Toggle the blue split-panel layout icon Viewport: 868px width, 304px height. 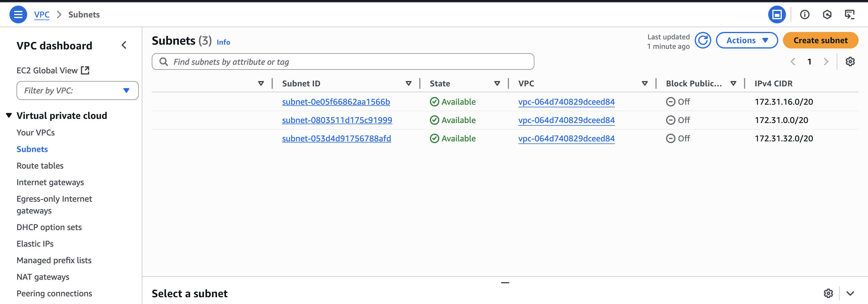pos(777,14)
